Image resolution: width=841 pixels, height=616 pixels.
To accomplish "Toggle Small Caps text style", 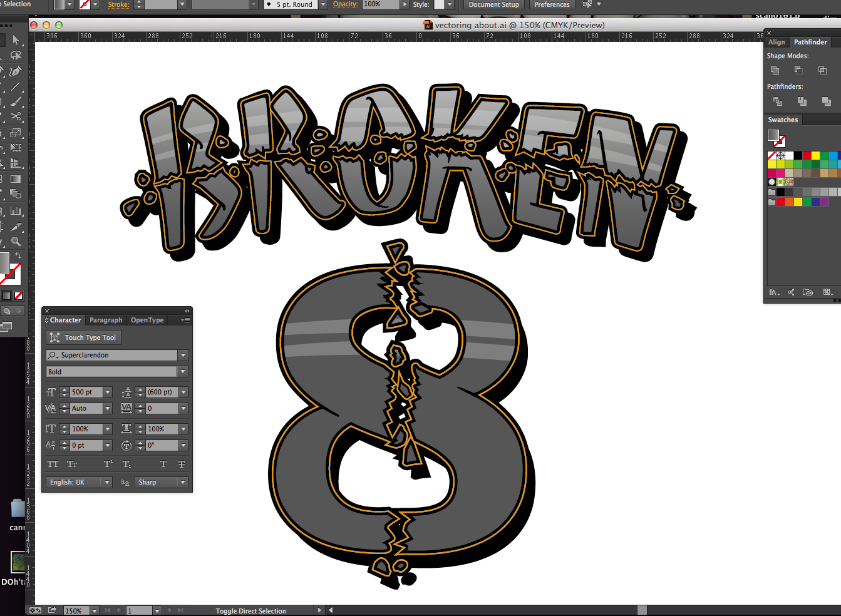I will pos(72,464).
